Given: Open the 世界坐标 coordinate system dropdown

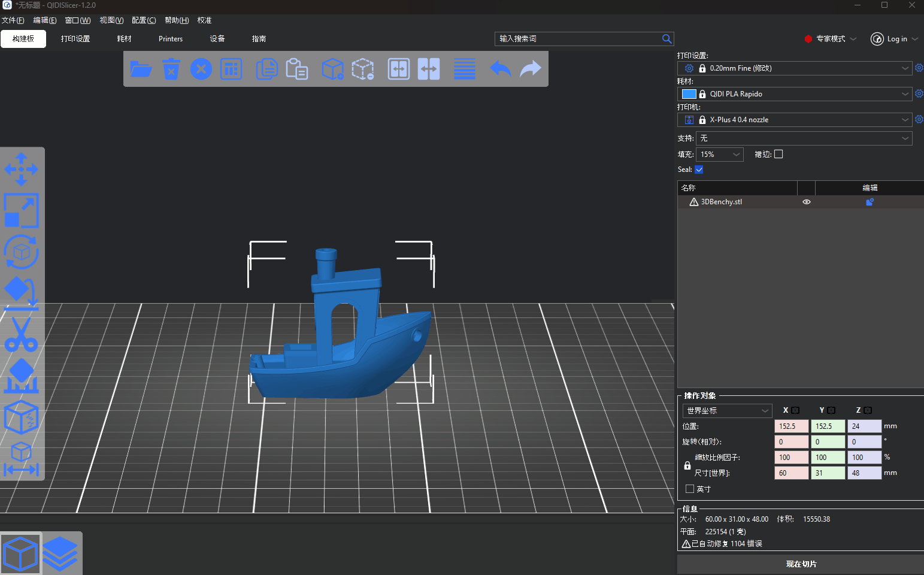Looking at the screenshot, I should (727, 411).
